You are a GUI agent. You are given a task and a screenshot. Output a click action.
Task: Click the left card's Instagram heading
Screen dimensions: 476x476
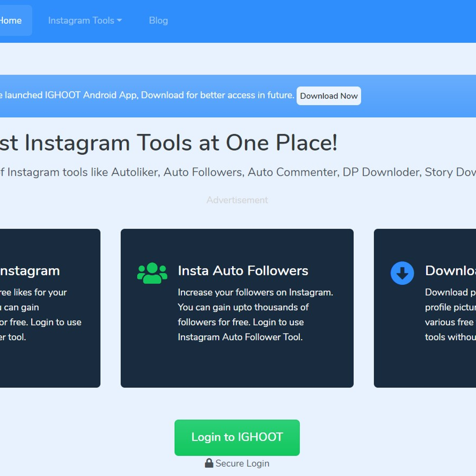click(30, 271)
